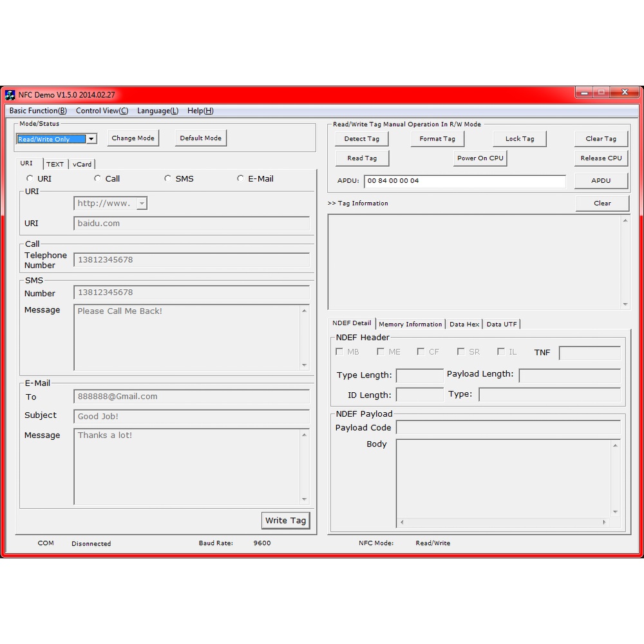Select the E-Mail radio option
The width and height of the screenshot is (644, 644).
(240, 178)
